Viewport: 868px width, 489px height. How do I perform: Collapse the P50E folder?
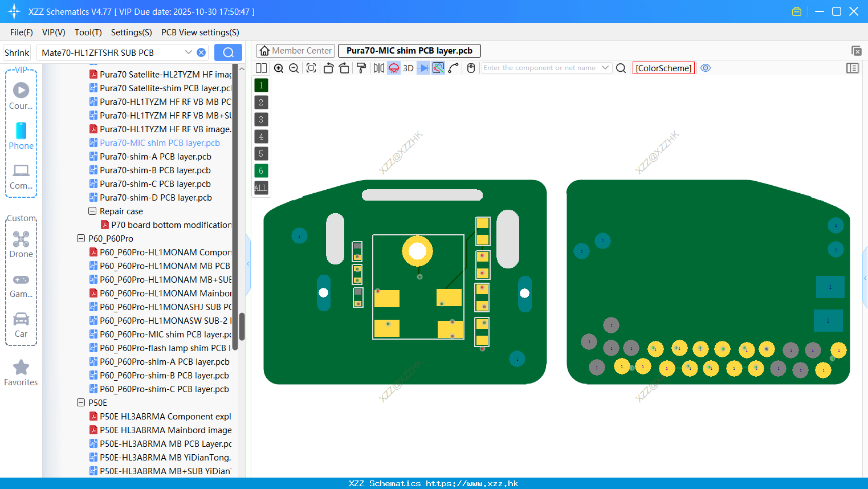pyautogui.click(x=81, y=402)
